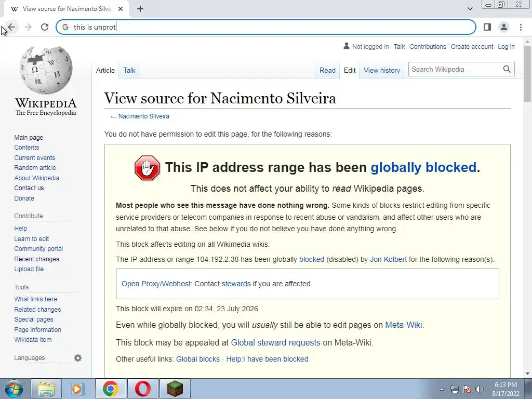Select the Read tab
This screenshot has width=532, height=399.
click(327, 70)
